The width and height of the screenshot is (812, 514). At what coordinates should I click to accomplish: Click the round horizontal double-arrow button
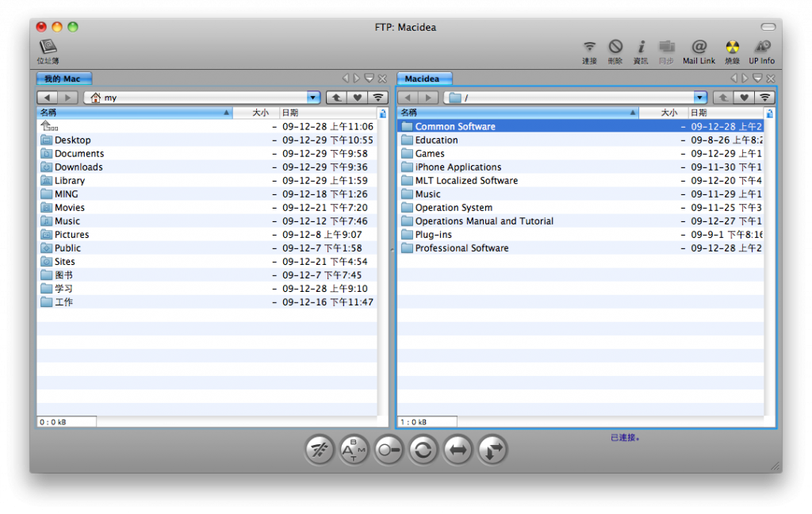click(x=458, y=450)
